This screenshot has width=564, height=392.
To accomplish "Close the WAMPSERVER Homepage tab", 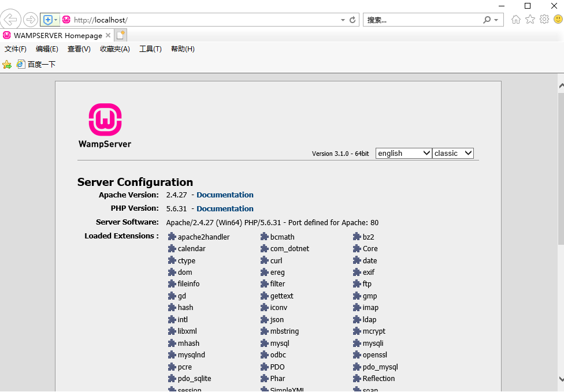I will click(108, 35).
